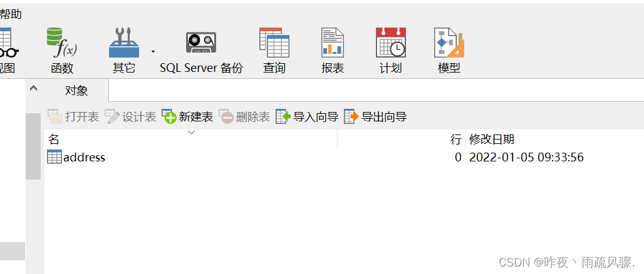Viewport: 644px width, 274px height.
Task: Open SQL Server 备份 toolbar icon
Action: (x=201, y=51)
